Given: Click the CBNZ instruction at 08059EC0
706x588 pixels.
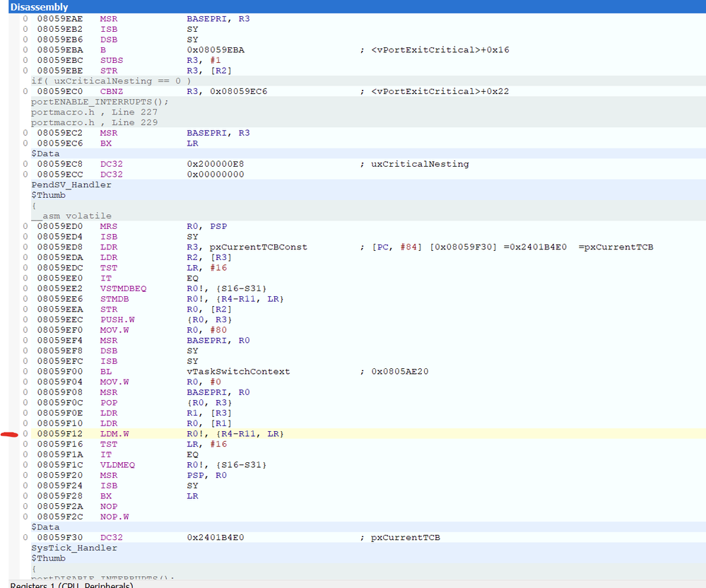Looking at the screenshot, I should tap(111, 91).
